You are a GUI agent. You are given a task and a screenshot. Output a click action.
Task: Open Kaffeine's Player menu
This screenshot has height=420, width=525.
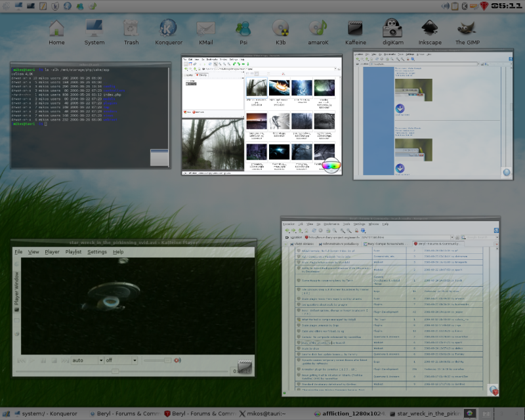coord(52,252)
